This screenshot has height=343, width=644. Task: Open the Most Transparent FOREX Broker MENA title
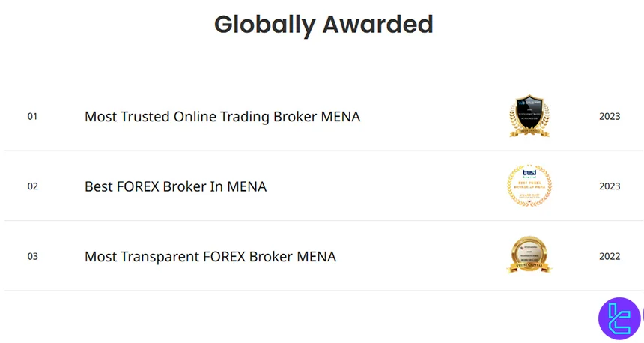[210, 257]
